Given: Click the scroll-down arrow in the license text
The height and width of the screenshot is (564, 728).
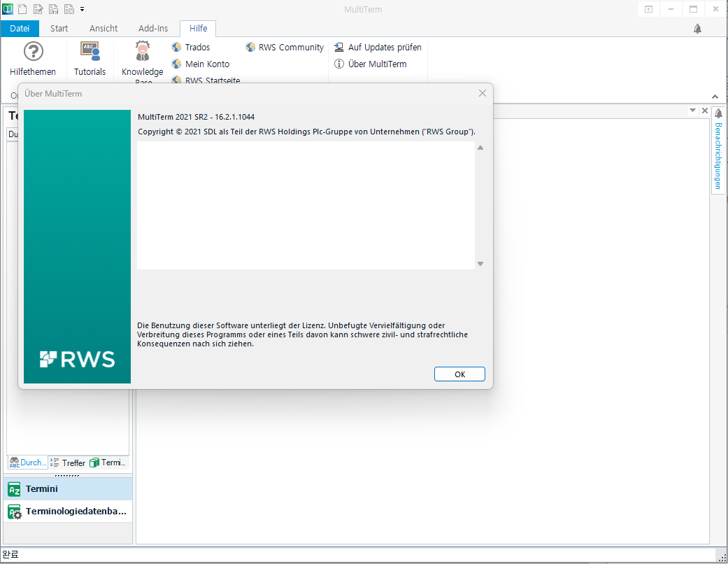Looking at the screenshot, I should click(x=480, y=263).
